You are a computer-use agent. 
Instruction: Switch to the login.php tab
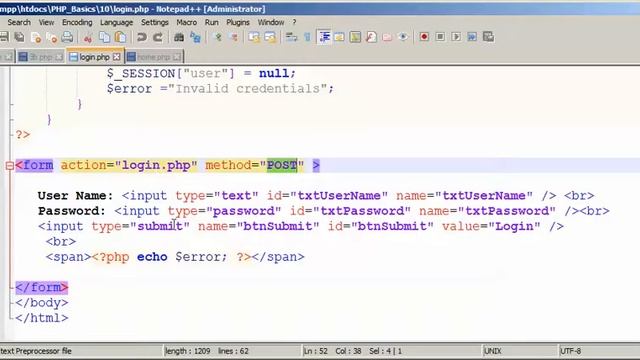tap(95, 57)
